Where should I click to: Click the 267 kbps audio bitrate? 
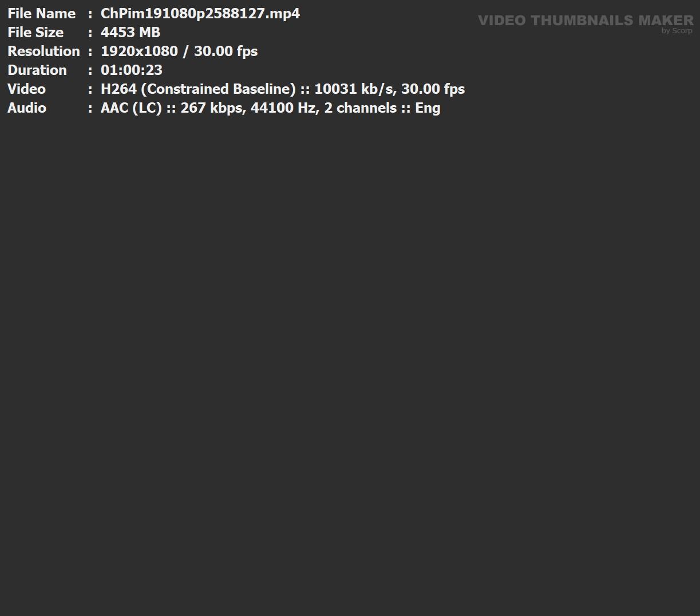click(x=211, y=108)
